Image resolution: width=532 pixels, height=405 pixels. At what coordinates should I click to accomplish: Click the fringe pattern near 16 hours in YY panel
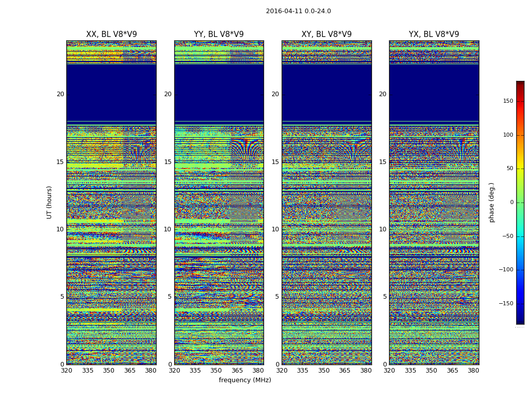(x=247, y=149)
